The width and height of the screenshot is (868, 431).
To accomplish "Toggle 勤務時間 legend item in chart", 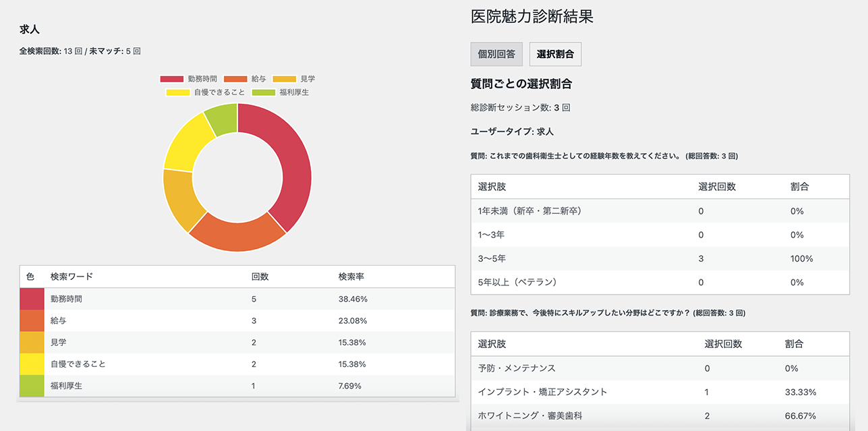I will [x=188, y=79].
